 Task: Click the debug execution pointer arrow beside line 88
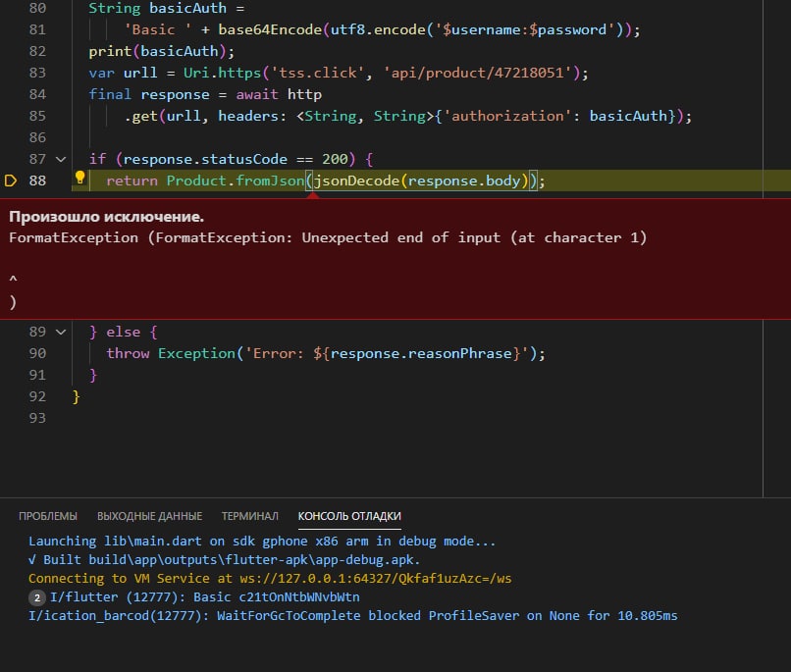[11, 181]
